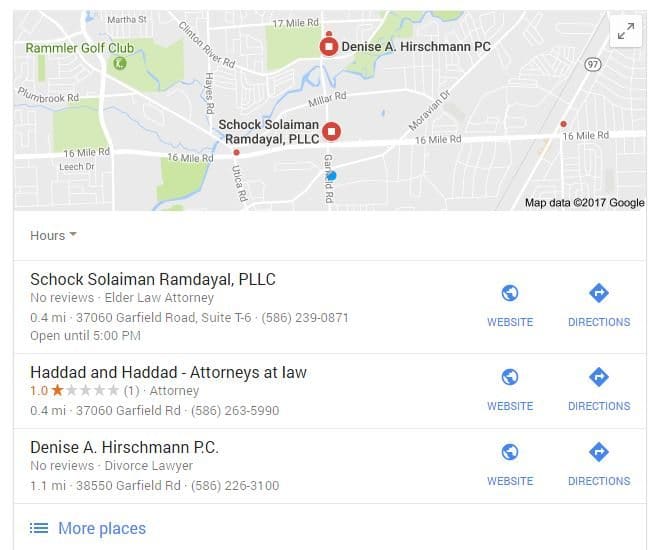Open the More places link
This screenshot has height=550, width=669.
tap(102, 528)
